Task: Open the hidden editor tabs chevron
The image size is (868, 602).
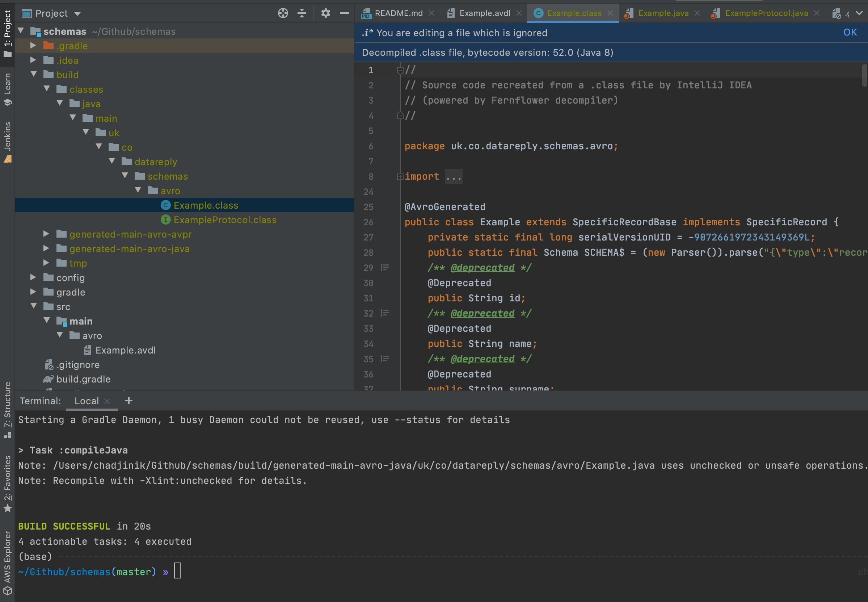Action: pyautogui.click(x=859, y=13)
